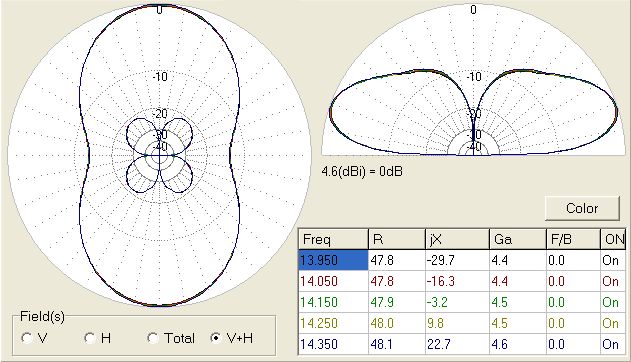Image resolution: width=631 pixels, height=362 pixels.
Task: Click the jX value 22.7
Action: pos(458,344)
